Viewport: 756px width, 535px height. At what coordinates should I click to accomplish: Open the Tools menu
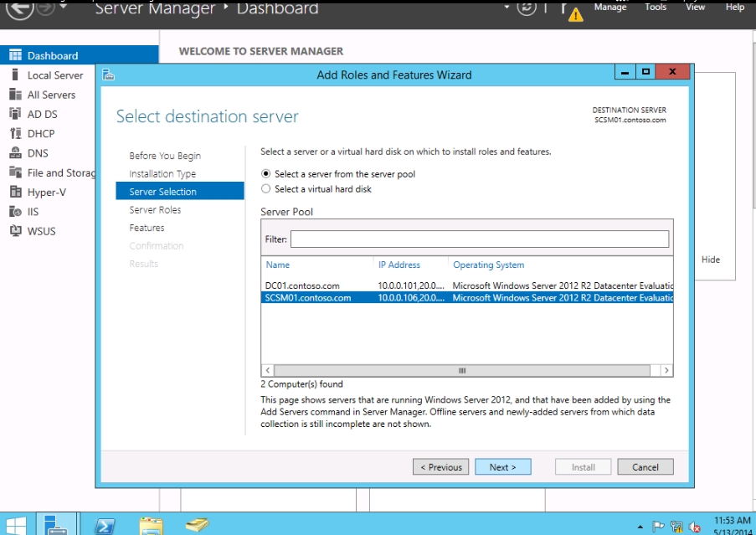tap(656, 7)
